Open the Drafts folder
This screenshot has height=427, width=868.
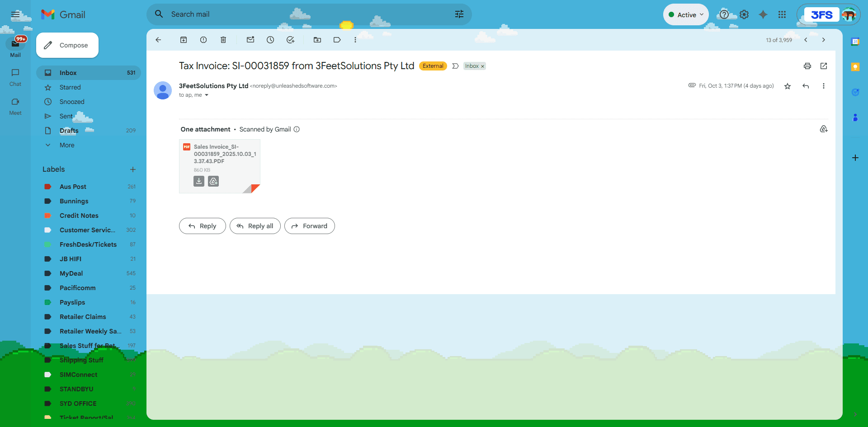tap(89, 131)
